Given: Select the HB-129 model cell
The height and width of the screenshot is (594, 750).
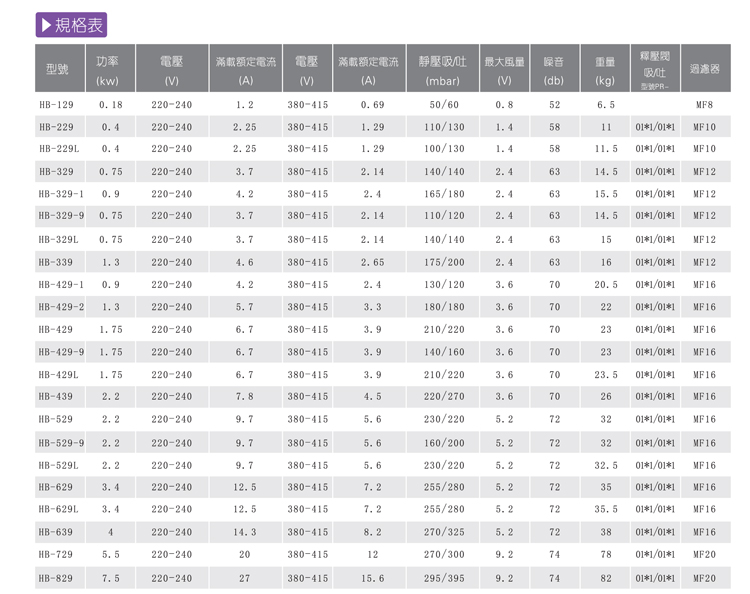Looking at the screenshot, I should 57,105.
